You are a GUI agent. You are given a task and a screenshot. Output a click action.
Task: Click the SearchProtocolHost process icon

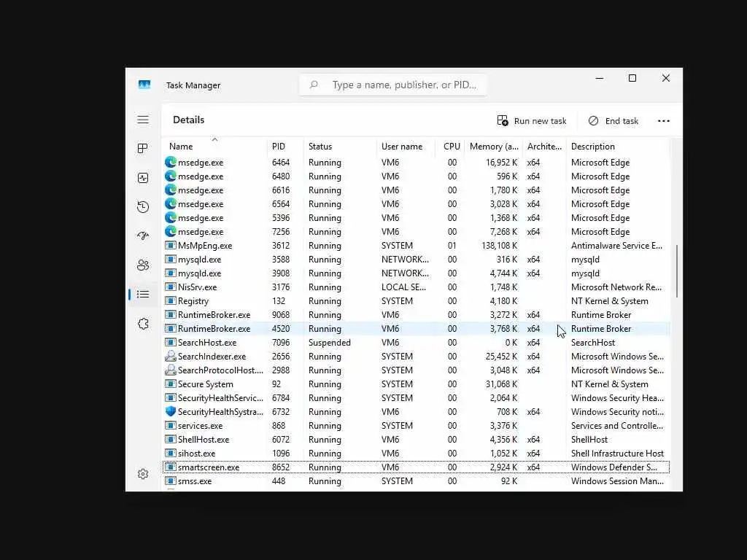(x=171, y=370)
